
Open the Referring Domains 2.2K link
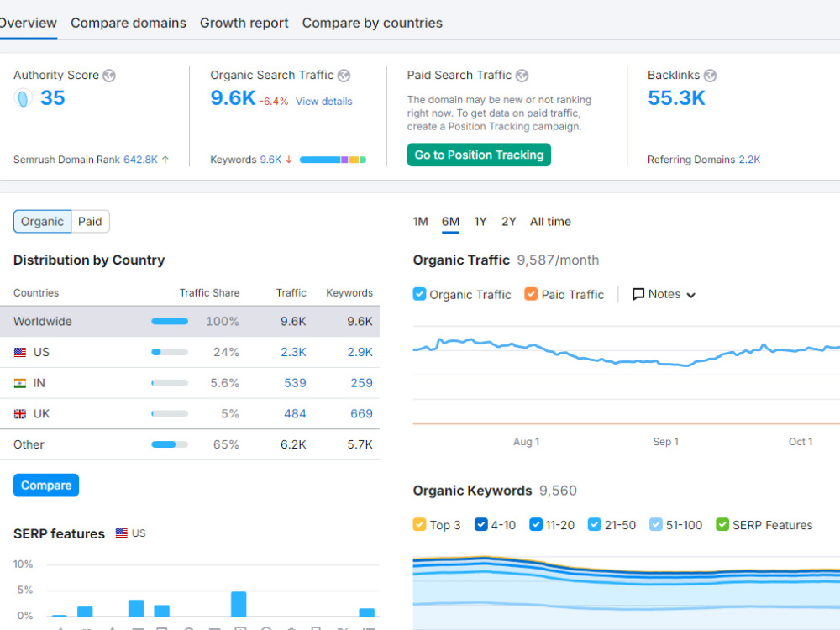click(x=749, y=160)
